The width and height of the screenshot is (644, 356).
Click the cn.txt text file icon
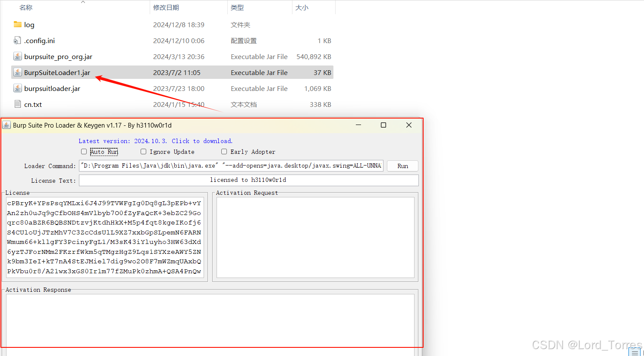coord(18,104)
